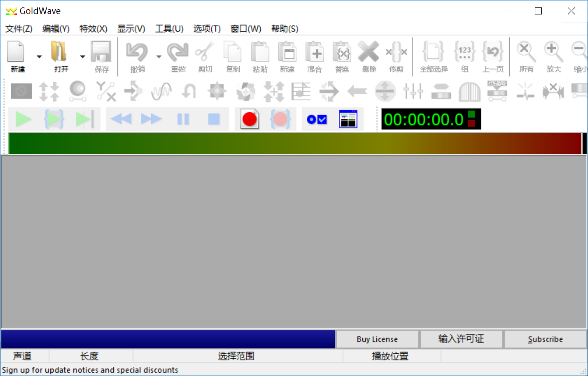588x376 pixels.
Task: Click the 修剪 (Trim) icon
Action: [396, 52]
